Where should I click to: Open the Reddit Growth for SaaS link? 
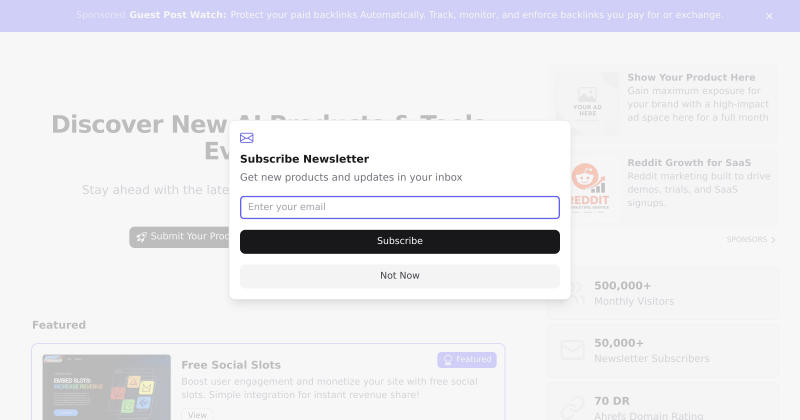(689, 163)
